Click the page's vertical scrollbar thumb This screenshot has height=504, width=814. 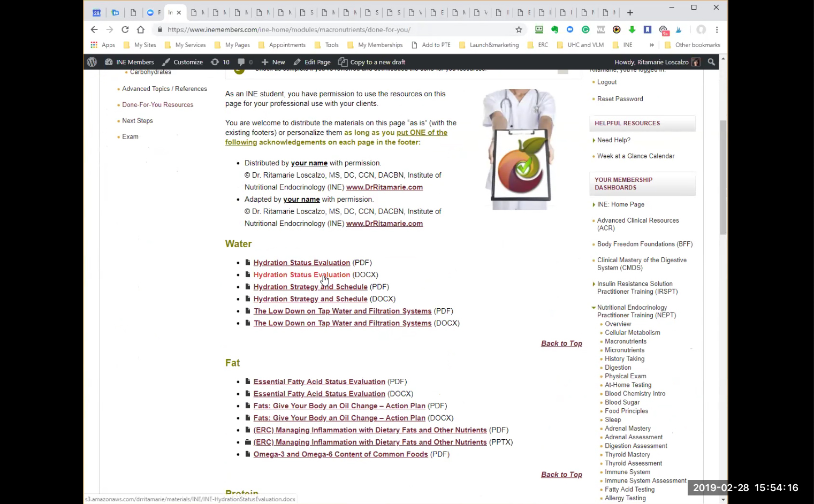click(x=723, y=177)
